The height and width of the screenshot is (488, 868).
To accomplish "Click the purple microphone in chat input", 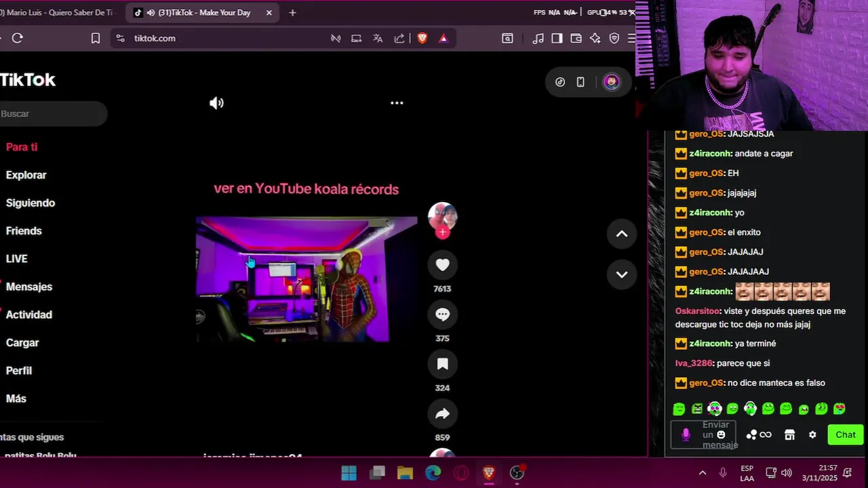I will click(686, 435).
